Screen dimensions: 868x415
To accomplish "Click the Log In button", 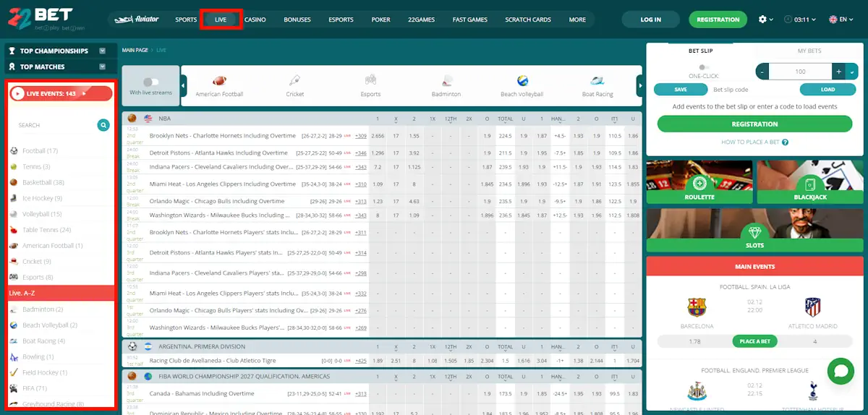I will coord(651,20).
